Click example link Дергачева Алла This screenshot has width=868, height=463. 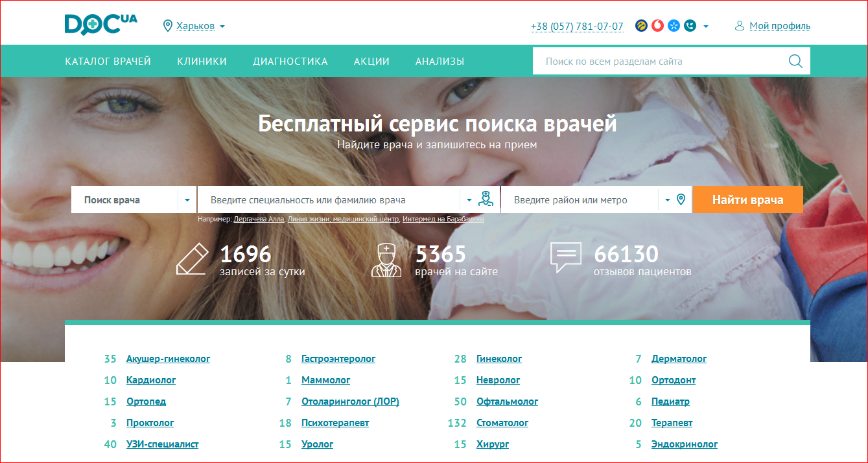pyautogui.click(x=259, y=219)
